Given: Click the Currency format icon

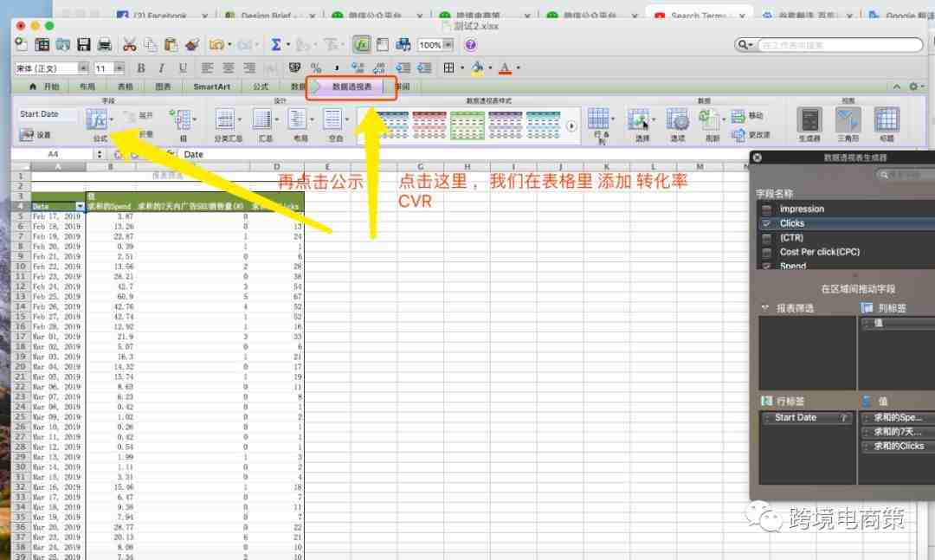Looking at the screenshot, I should pyautogui.click(x=294, y=68).
